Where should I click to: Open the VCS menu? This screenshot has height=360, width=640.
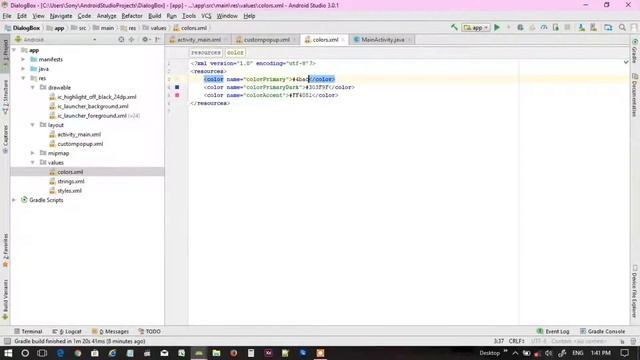(x=206, y=16)
